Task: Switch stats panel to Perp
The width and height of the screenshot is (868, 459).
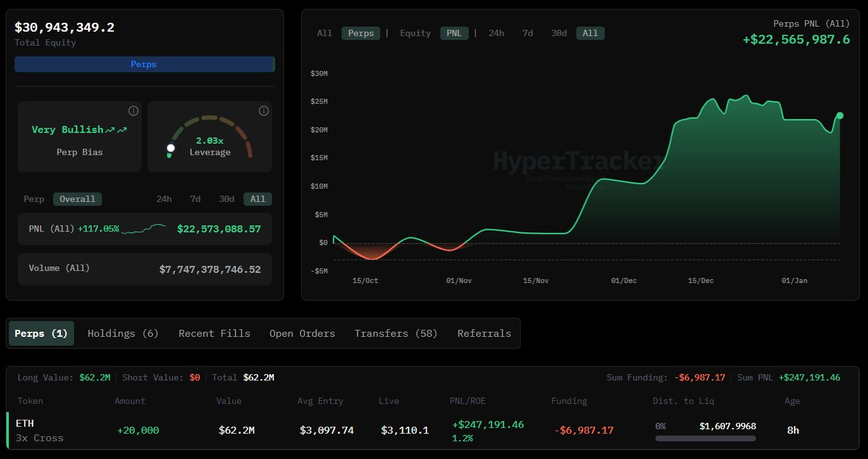Action: click(x=34, y=199)
